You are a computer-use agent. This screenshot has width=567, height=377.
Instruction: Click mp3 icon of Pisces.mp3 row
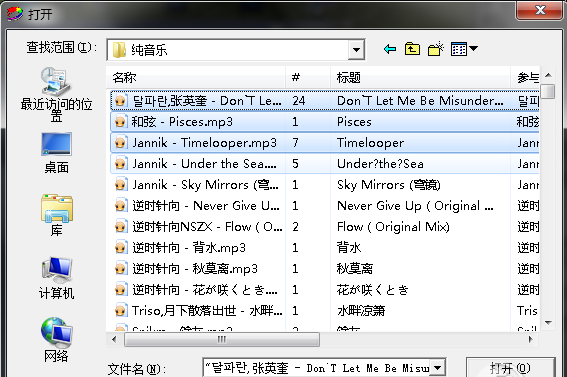coord(121,122)
